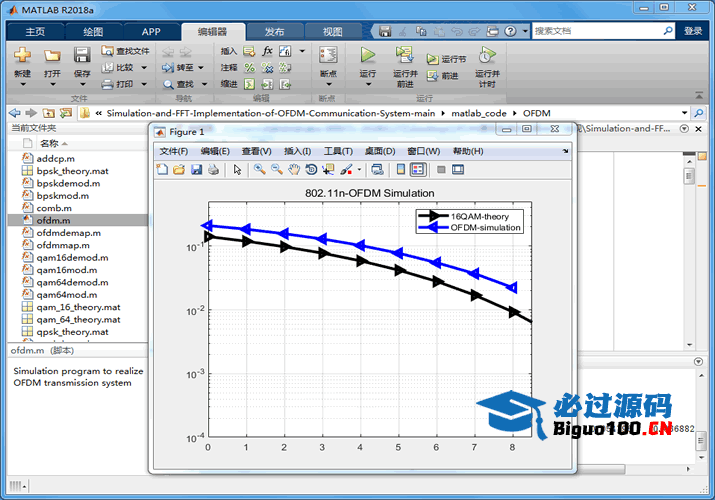Click the Print (打印) button

[118, 84]
